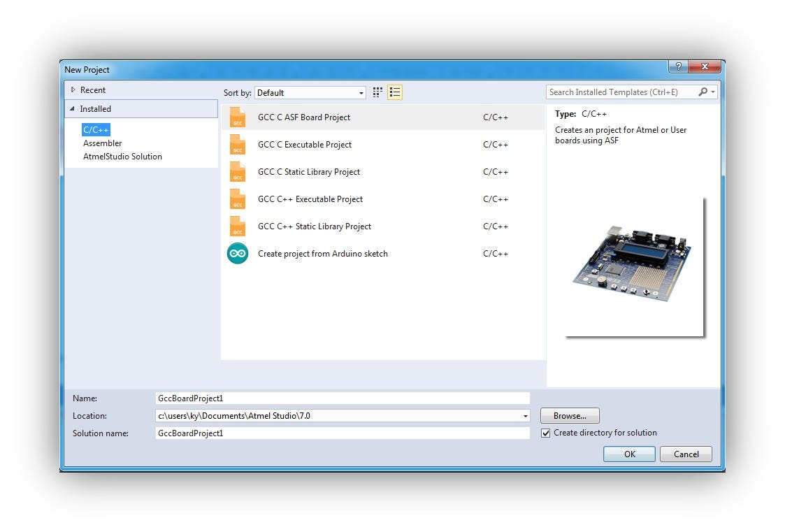785x532 pixels.
Task: Confirm with the OK button
Action: pos(629,454)
